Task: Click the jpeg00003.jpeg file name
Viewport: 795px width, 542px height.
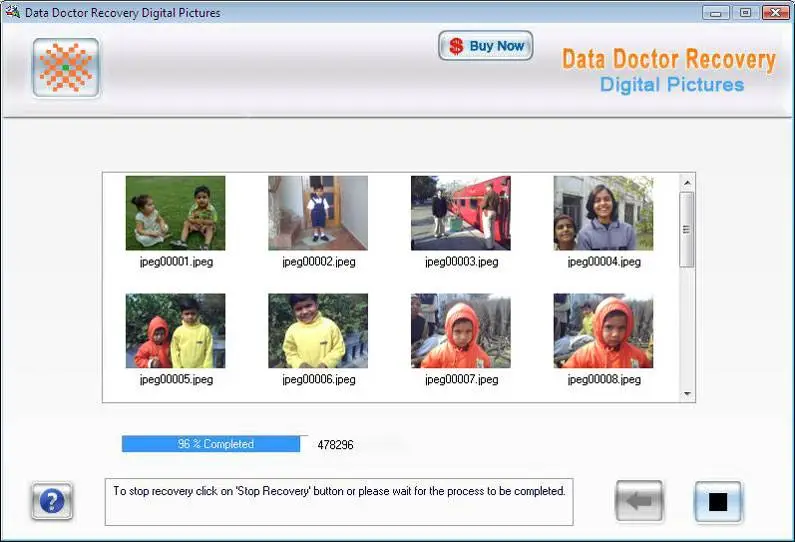Action: tap(462, 262)
